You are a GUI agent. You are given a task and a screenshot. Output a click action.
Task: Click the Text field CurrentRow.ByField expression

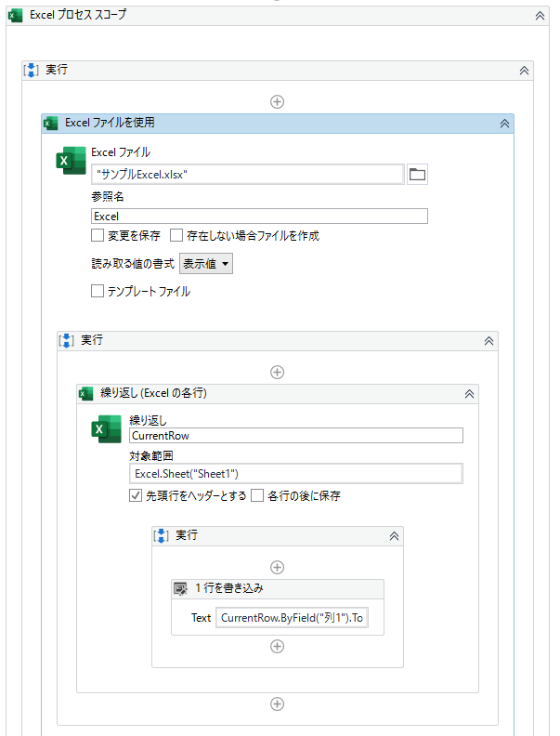(292, 618)
